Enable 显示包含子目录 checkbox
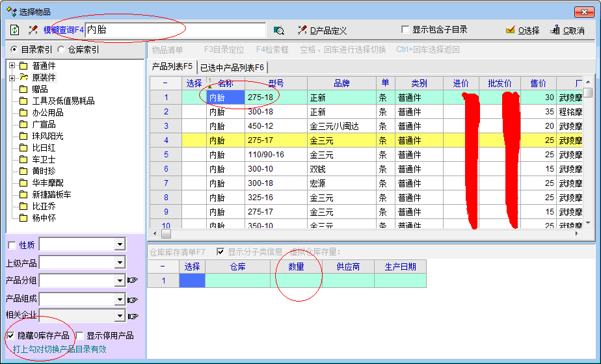The height and width of the screenshot is (364, 601). point(407,30)
